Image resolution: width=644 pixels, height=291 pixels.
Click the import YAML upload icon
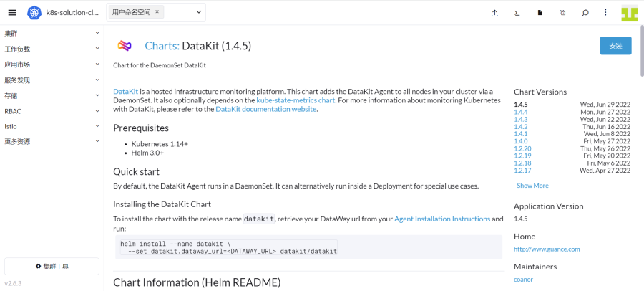pos(494,13)
